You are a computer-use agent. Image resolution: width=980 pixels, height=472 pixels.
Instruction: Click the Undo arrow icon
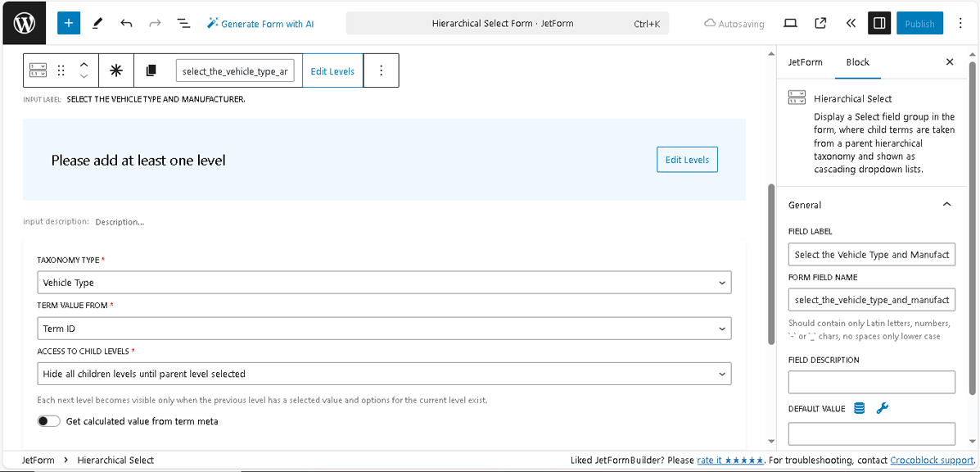click(x=127, y=23)
